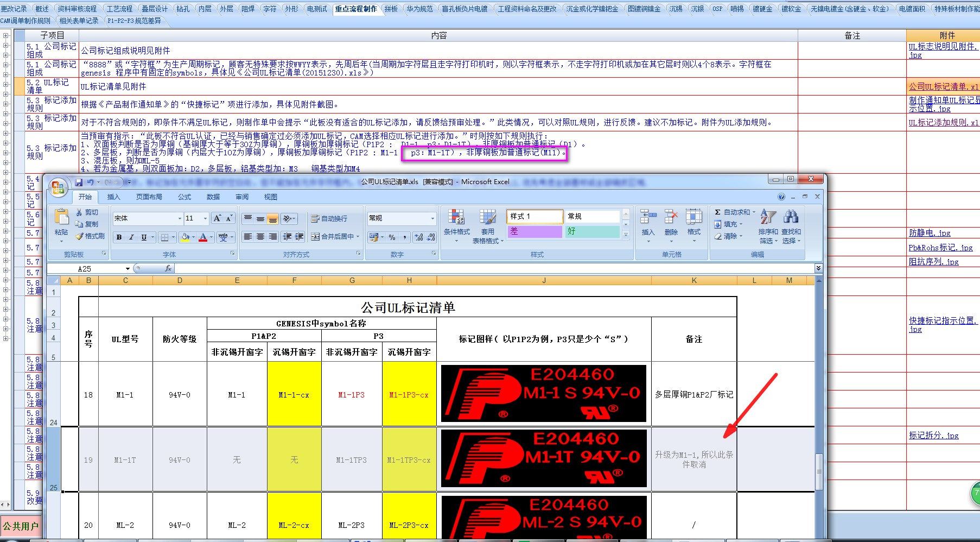Screen dimensions: 980x542
Task: Increase indent in the alignment group
Action: [x=299, y=237]
